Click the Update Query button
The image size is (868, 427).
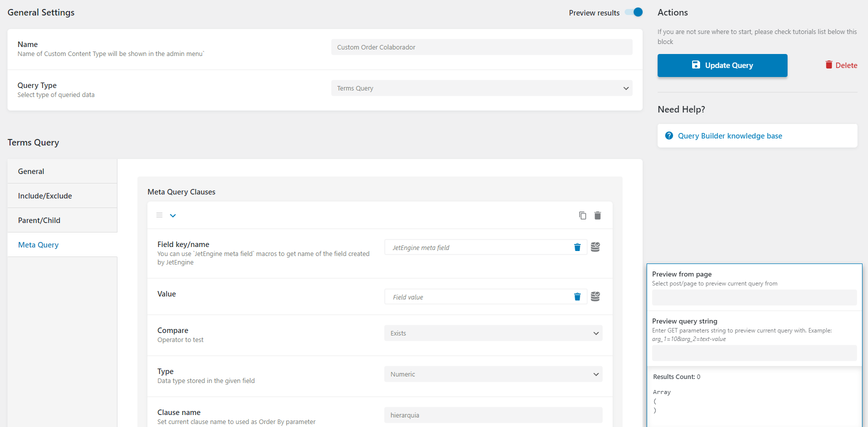pyautogui.click(x=723, y=65)
